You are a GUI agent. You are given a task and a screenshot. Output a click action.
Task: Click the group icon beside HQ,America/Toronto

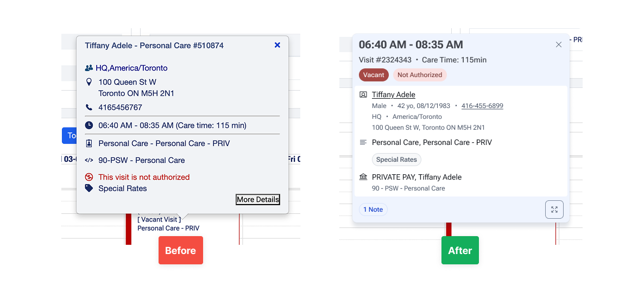[x=89, y=68]
